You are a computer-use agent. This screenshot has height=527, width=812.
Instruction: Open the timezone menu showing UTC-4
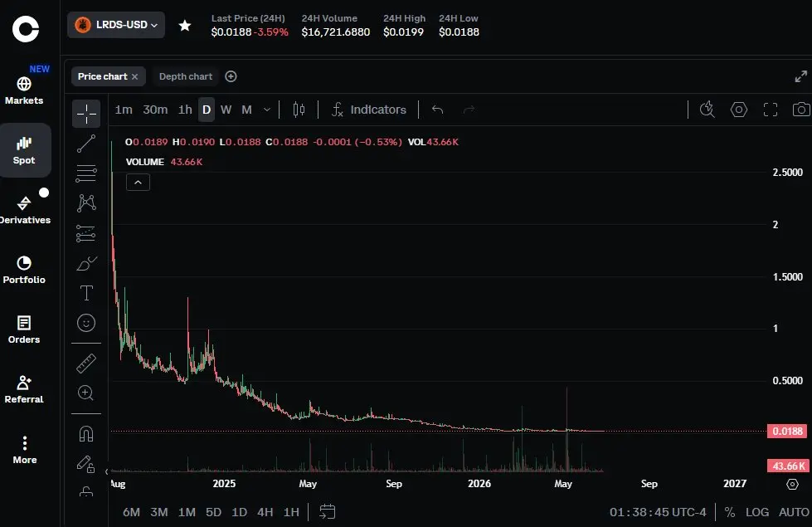(x=658, y=512)
